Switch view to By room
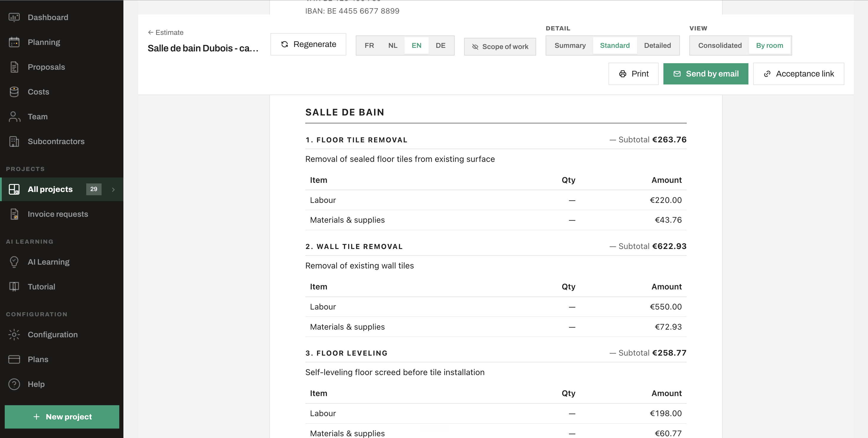Image resolution: width=868 pixels, height=438 pixels. pyautogui.click(x=769, y=45)
